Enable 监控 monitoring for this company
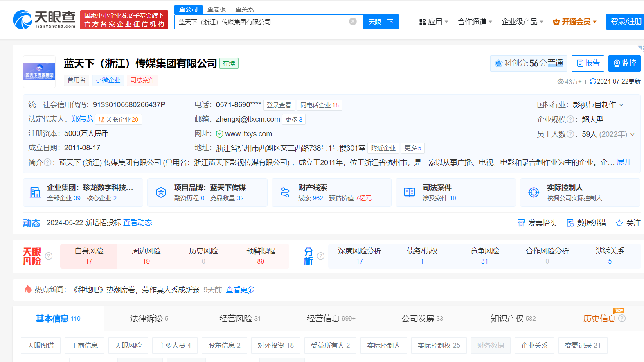This screenshot has height=362, width=644. pyautogui.click(x=624, y=63)
